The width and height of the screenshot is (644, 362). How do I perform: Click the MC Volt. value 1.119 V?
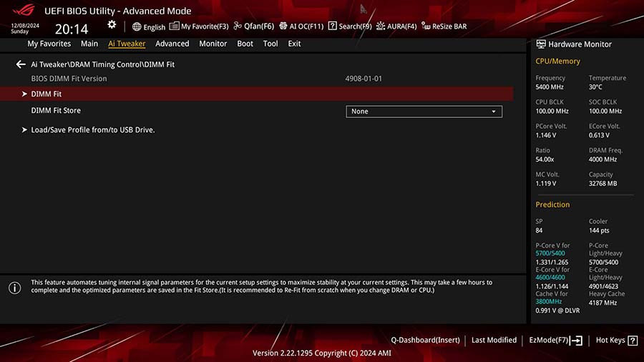point(546,183)
